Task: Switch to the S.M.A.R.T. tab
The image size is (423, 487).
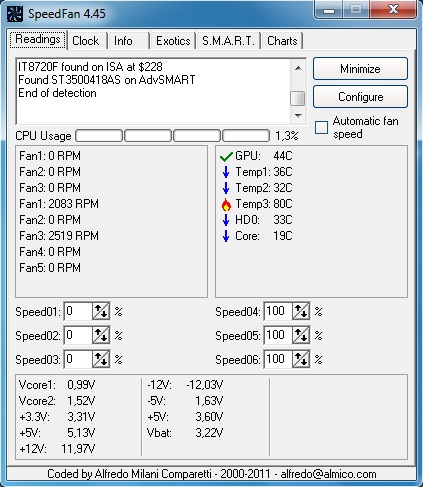Action: pyautogui.click(x=228, y=41)
